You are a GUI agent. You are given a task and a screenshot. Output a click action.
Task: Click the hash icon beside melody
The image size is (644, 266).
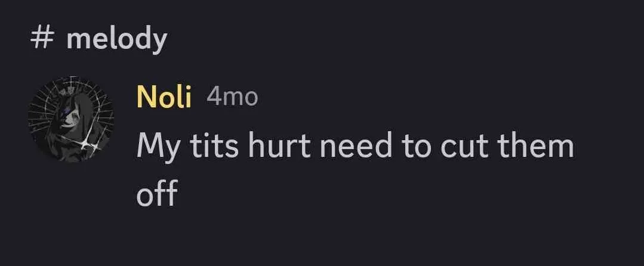tap(42, 39)
